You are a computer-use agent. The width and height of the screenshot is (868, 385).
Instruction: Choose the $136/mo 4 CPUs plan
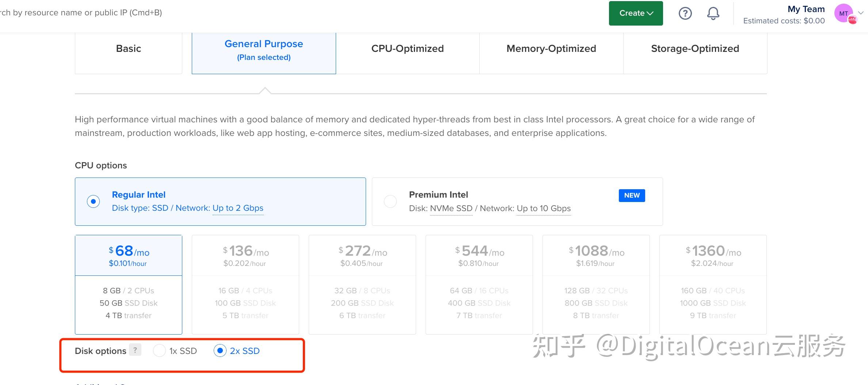pyautogui.click(x=245, y=284)
